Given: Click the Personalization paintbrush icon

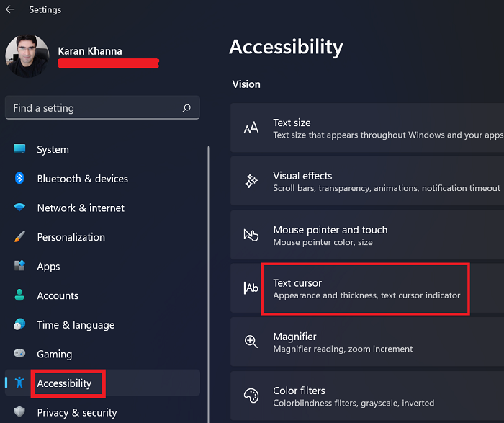Looking at the screenshot, I should tap(19, 237).
